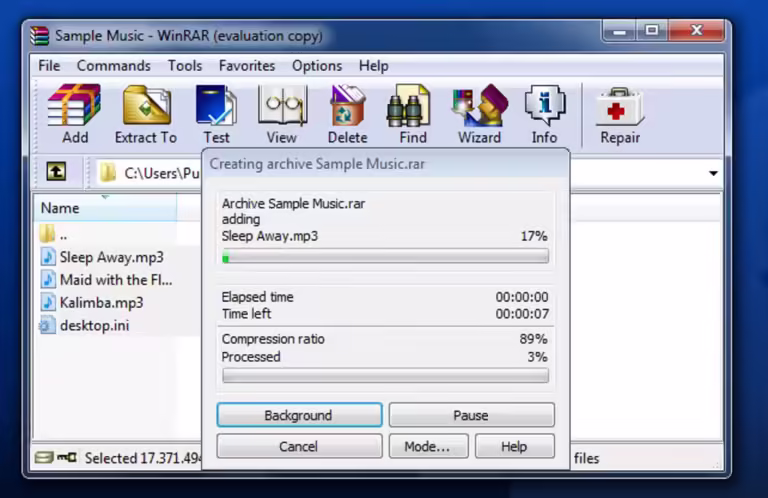
Task: Select Kalimba.mp3 file name
Action: pyautogui.click(x=101, y=303)
